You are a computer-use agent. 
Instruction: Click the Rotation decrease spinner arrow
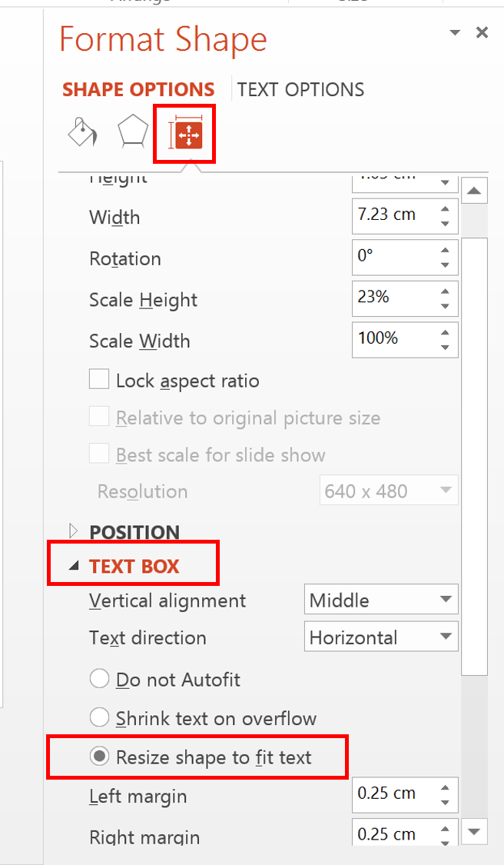(445, 265)
